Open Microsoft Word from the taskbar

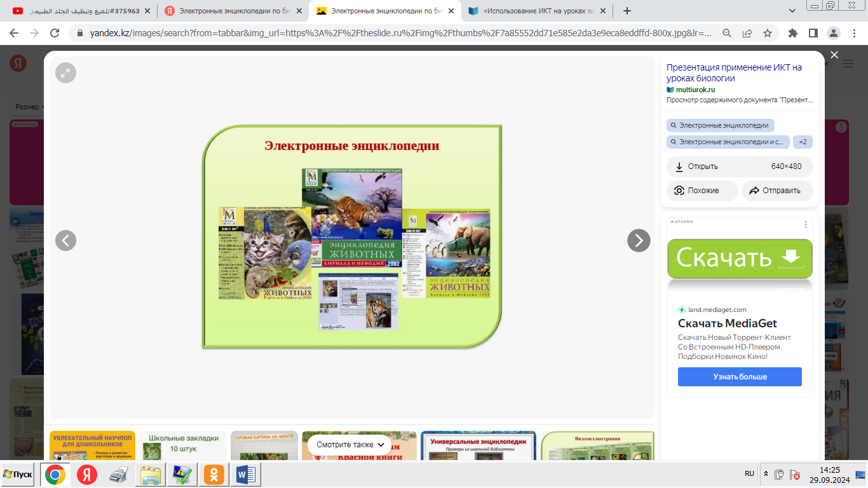tap(246, 475)
